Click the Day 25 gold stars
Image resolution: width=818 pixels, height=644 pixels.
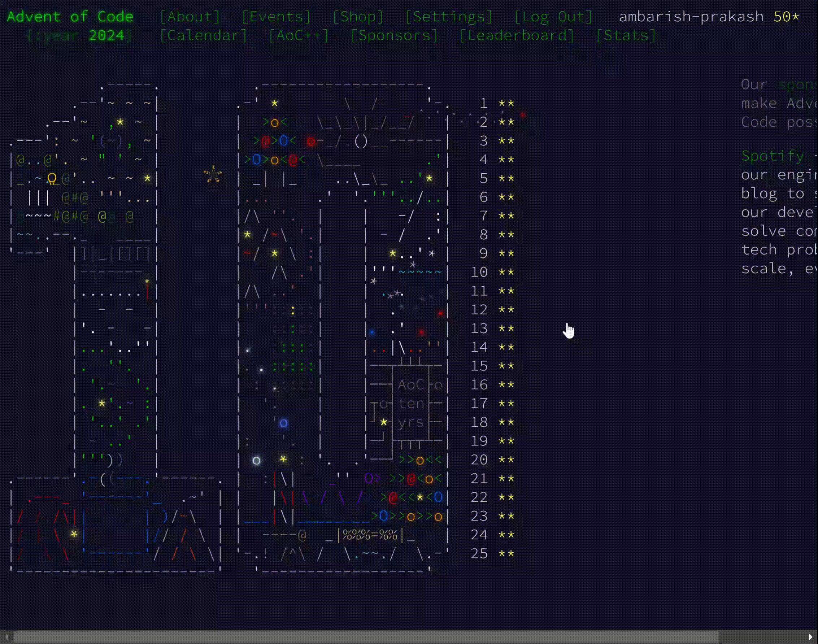point(506,553)
